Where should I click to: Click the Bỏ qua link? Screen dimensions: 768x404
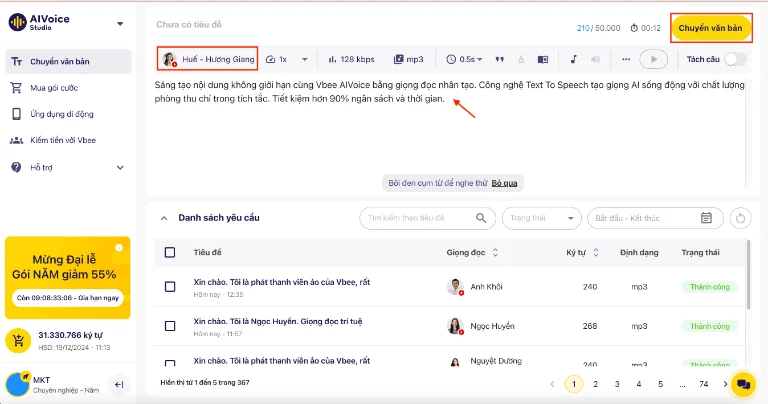click(504, 183)
